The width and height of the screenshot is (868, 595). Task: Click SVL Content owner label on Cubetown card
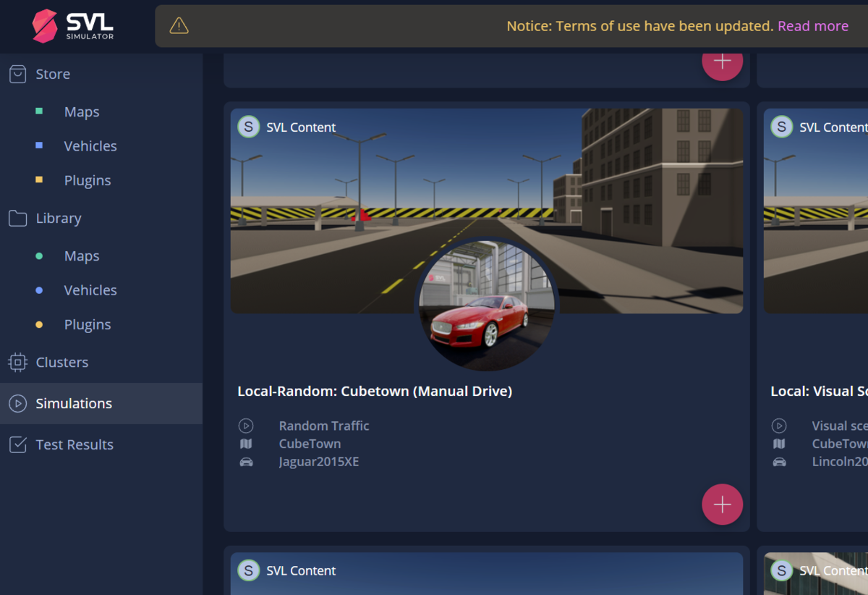[301, 127]
